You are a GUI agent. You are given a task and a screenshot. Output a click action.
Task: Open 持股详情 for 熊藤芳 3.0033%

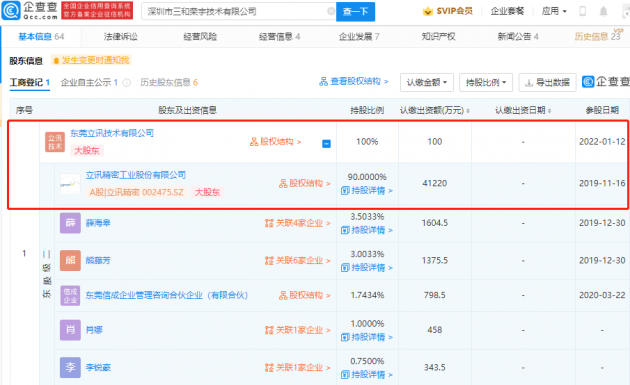point(367,268)
